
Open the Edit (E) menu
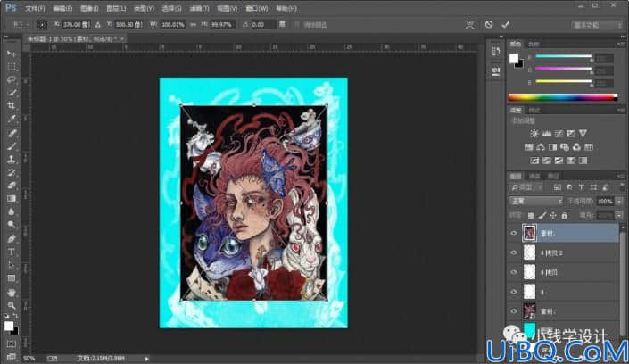62,8
